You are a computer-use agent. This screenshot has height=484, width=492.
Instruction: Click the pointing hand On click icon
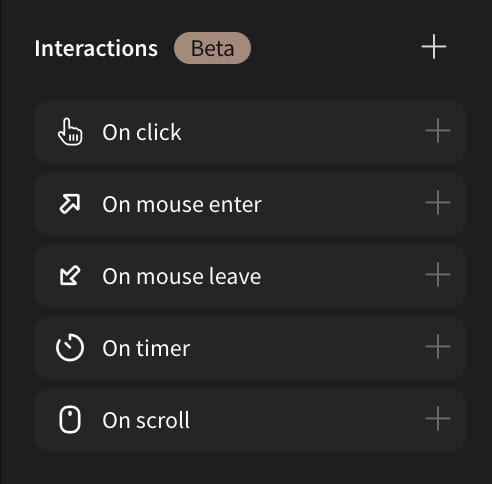[70, 132]
